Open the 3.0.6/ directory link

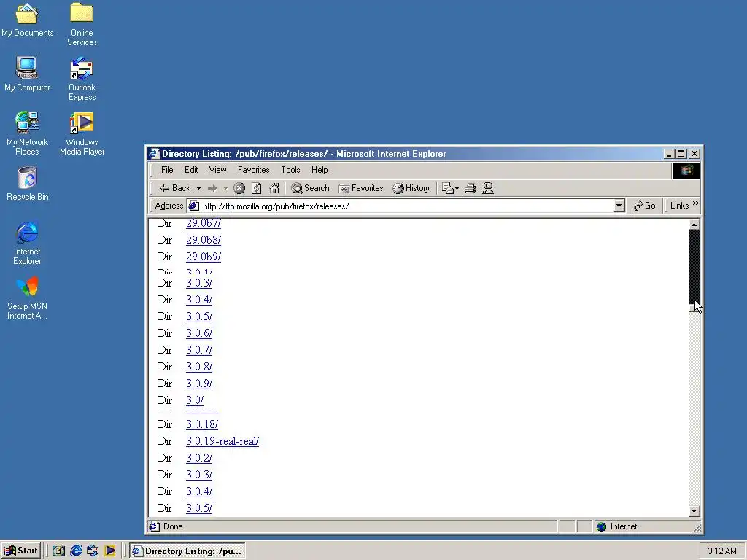[199, 333]
